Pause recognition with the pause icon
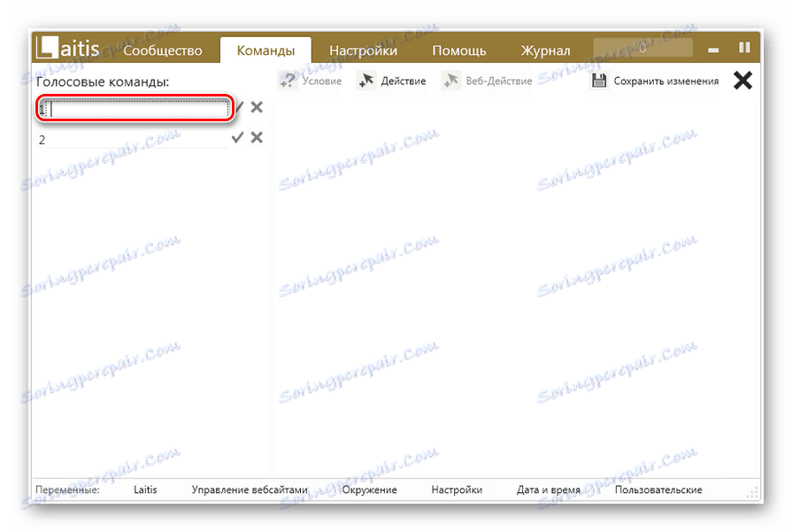This screenshot has height=532, width=792. click(744, 48)
